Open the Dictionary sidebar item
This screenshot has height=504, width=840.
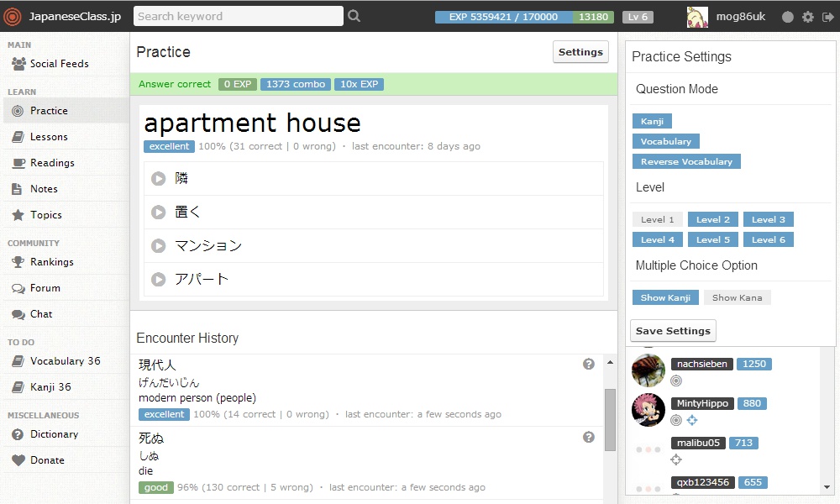[x=54, y=434]
